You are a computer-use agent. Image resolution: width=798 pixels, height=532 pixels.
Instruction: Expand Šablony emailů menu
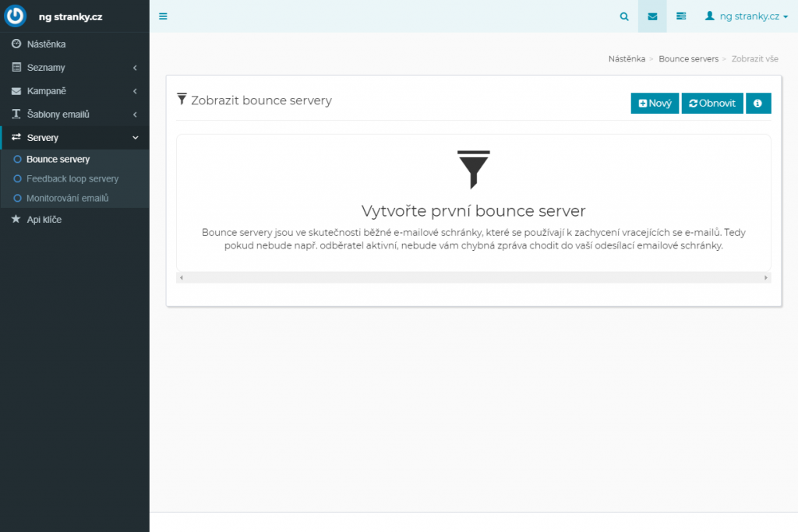[x=74, y=115]
